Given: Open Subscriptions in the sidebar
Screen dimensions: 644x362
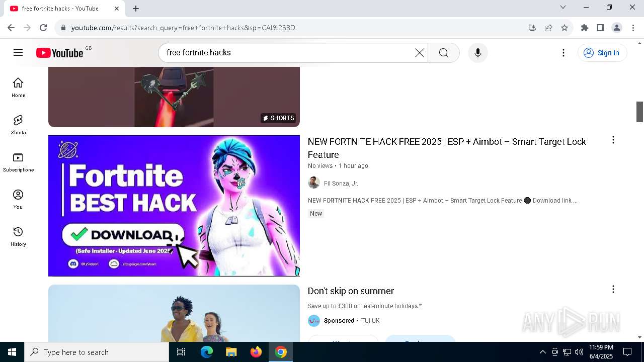Looking at the screenshot, I should coord(18,162).
